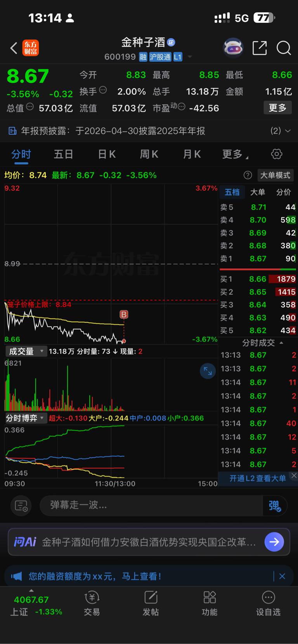Open chart settings gear icon
Viewport: 298px width, 644px height.
(x=277, y=154)
